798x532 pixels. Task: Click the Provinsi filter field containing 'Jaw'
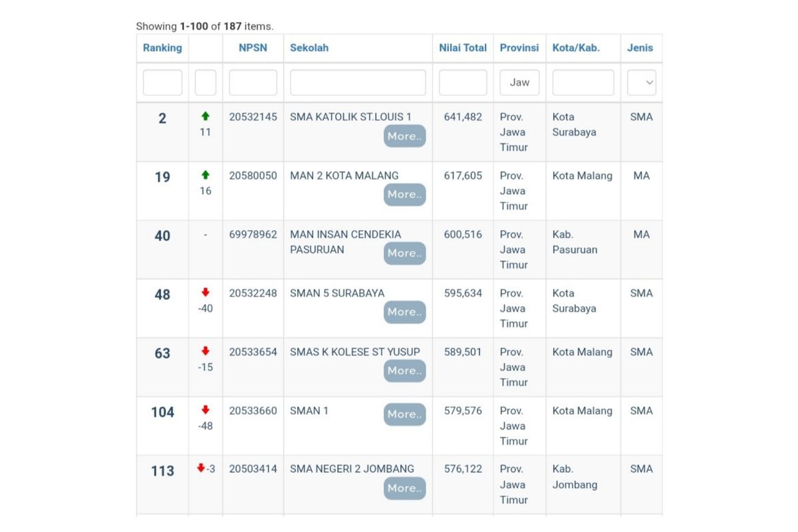(519, 82)
